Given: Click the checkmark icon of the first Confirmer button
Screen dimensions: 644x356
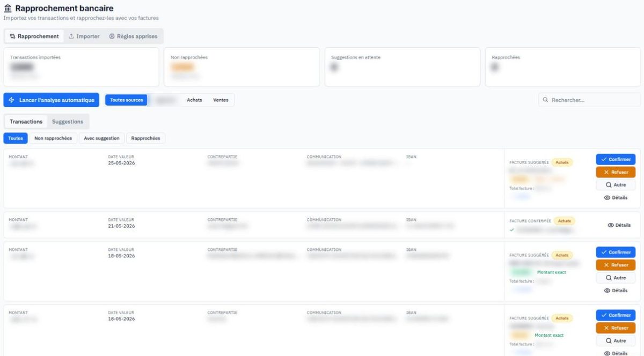Looking at the screenshot, I should (604, 159).
